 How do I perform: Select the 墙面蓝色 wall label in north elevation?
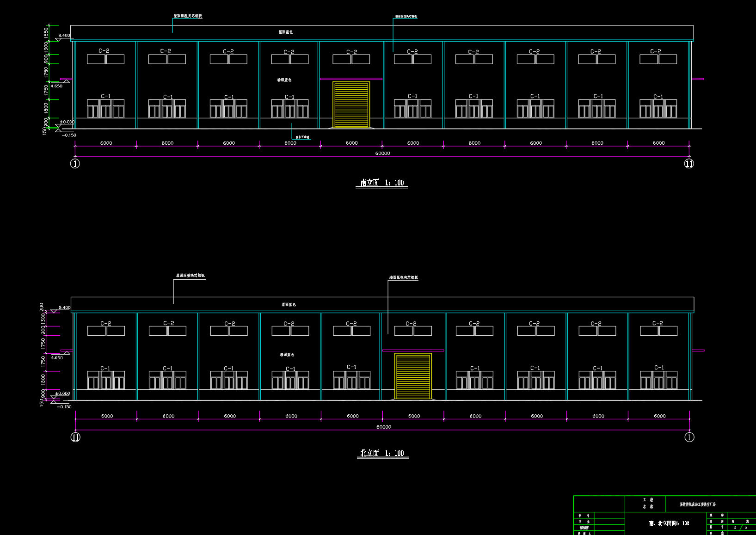coord(287,355)
